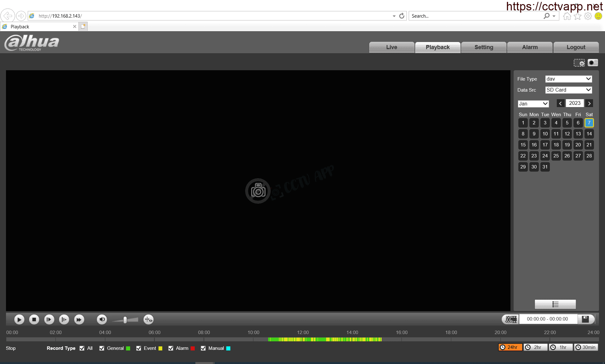Open the Live tab
605x364 pixels.
391,47
